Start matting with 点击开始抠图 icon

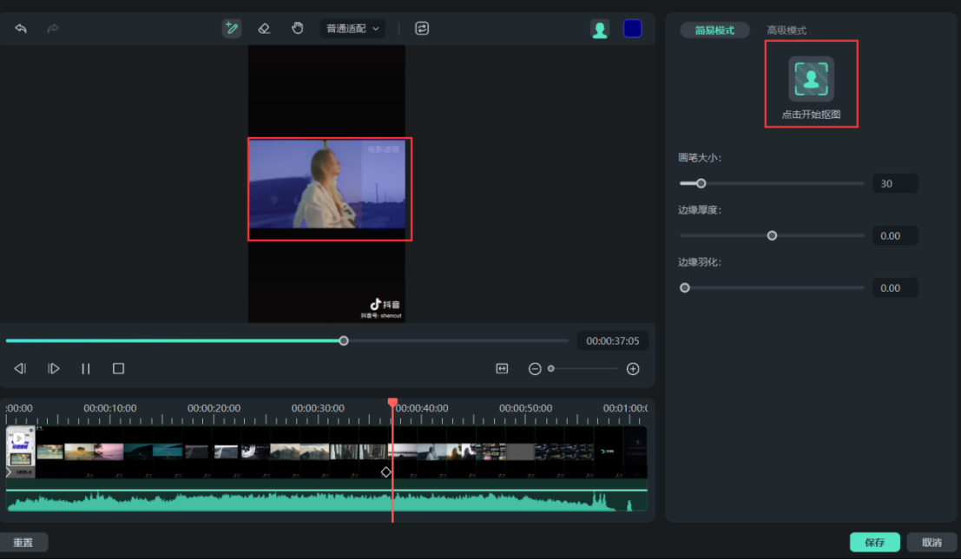(x=811, y=79)
